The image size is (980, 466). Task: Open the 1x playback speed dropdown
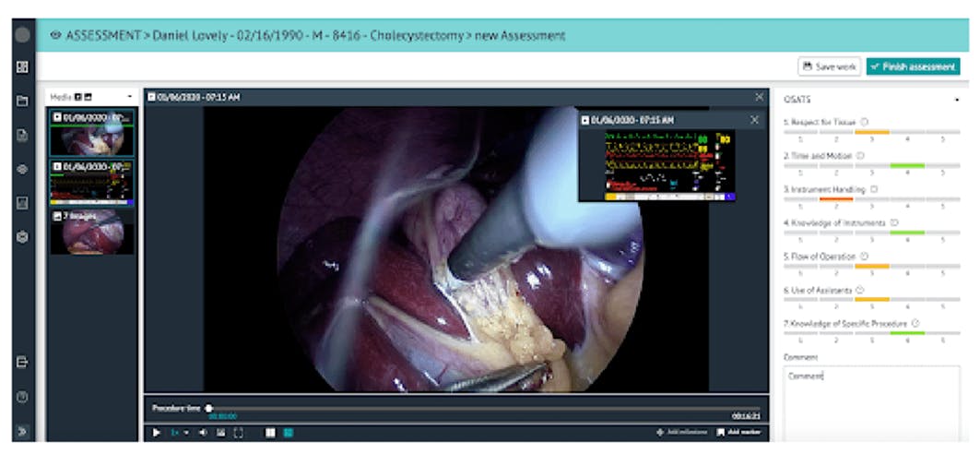[180, 432]
